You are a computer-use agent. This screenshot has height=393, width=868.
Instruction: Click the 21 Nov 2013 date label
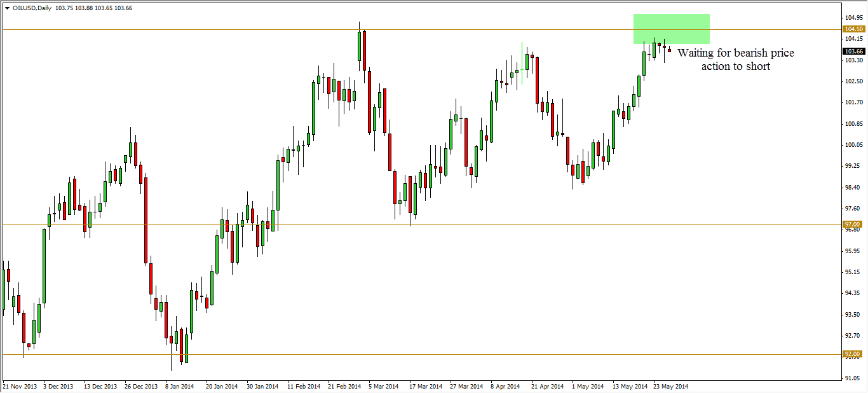[19, 386]
